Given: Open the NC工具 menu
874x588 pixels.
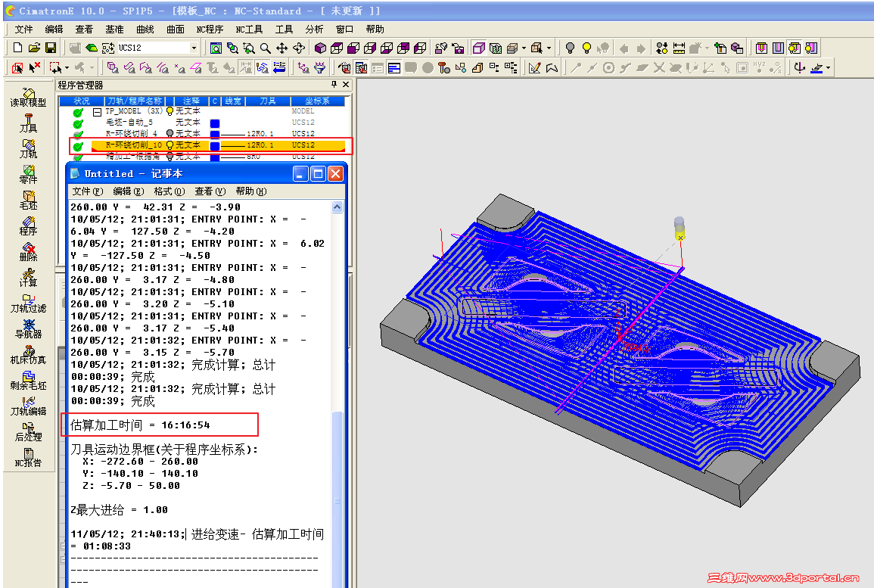Looking at the screenshot, I should 249,29.
